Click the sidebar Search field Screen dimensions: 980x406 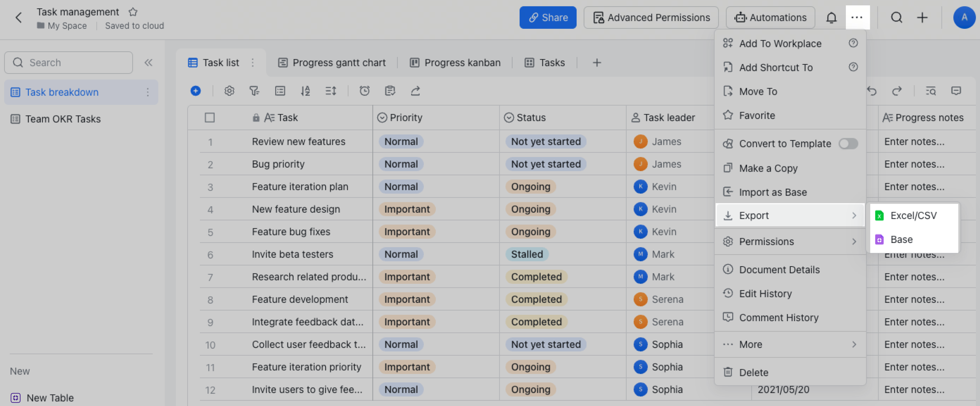pyautogui.click(x=69, y=62)
